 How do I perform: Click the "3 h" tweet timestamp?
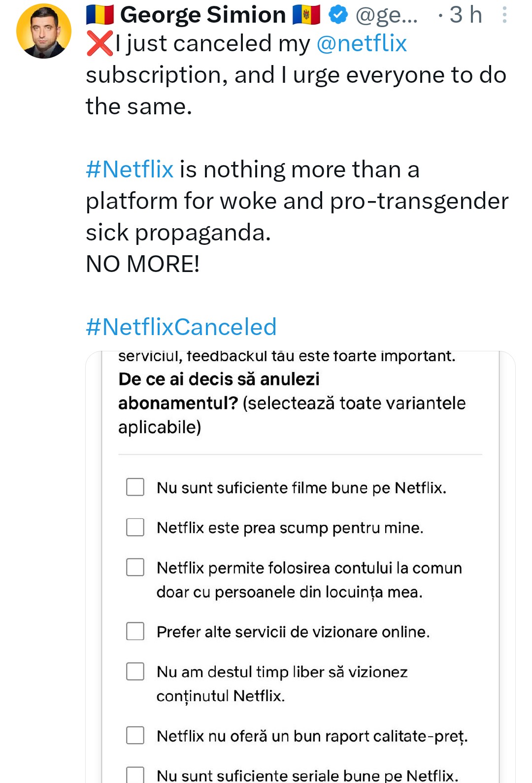tap(465, 15)
